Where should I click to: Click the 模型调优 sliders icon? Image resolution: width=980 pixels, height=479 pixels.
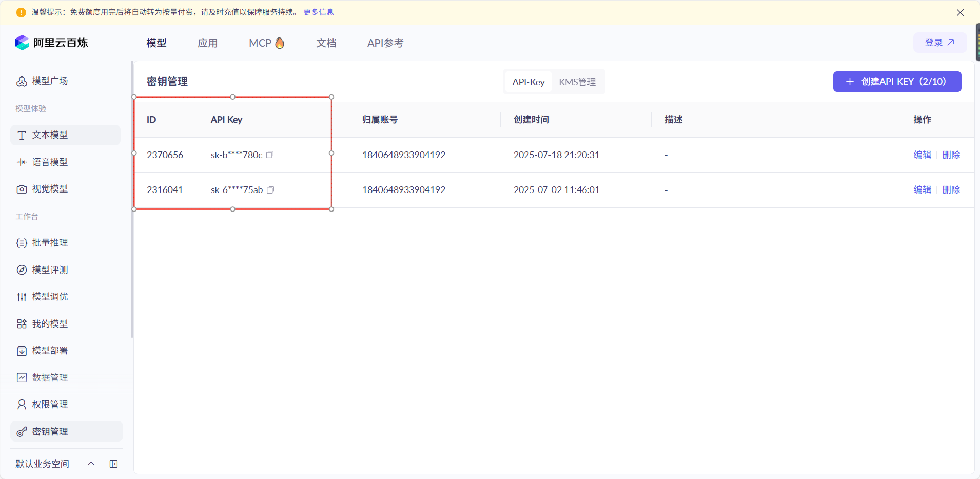[x=22, y=297]
